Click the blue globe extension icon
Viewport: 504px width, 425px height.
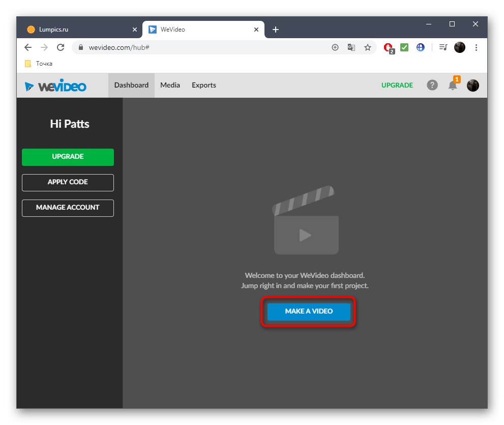pos(421,47)
